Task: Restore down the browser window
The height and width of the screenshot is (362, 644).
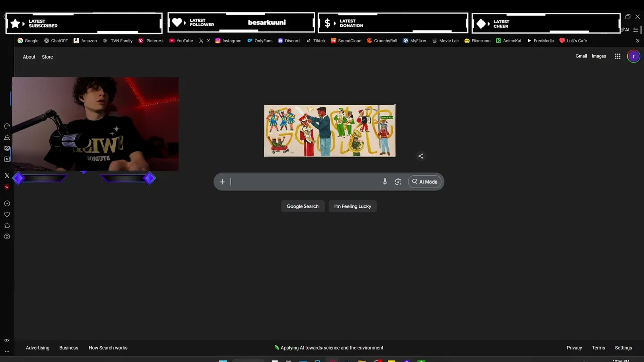Action: point(628,17)
